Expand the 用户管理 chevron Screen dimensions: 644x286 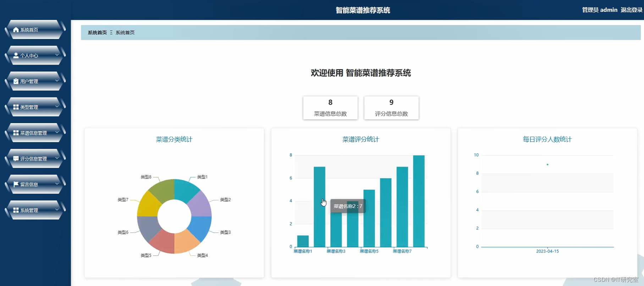[57, 81]
